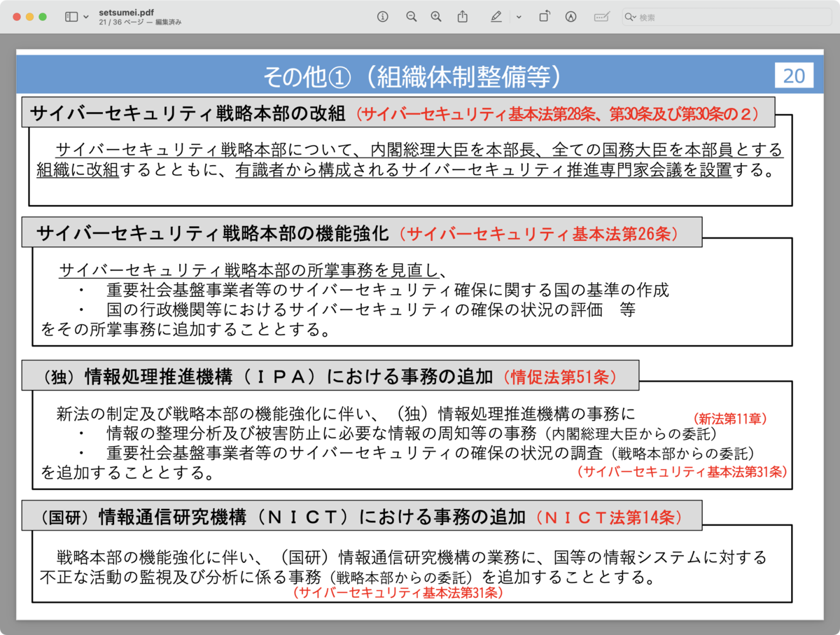
Task: Click red text ＮＩＣＴ法第14条
Action: [609, 517]
